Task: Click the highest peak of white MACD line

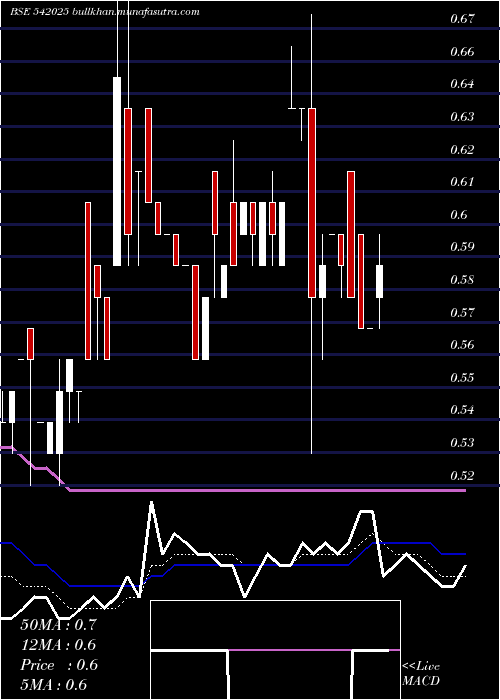Action: coord(152,503)
